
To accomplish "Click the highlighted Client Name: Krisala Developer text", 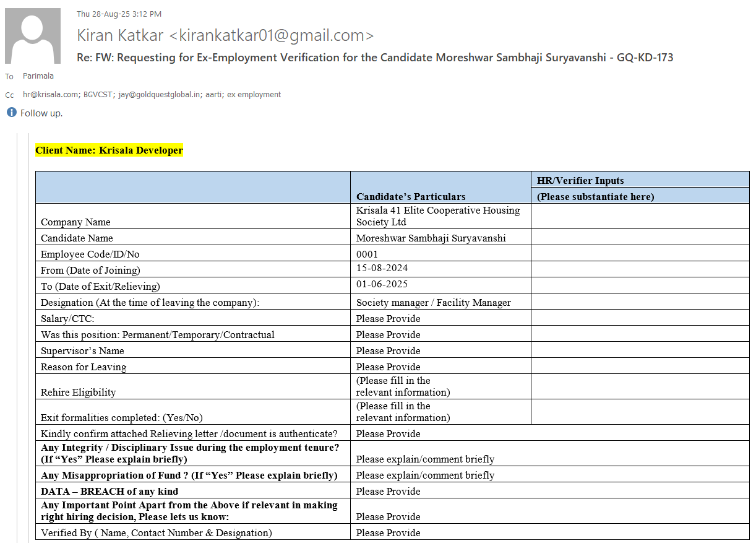I will (109, 150).
